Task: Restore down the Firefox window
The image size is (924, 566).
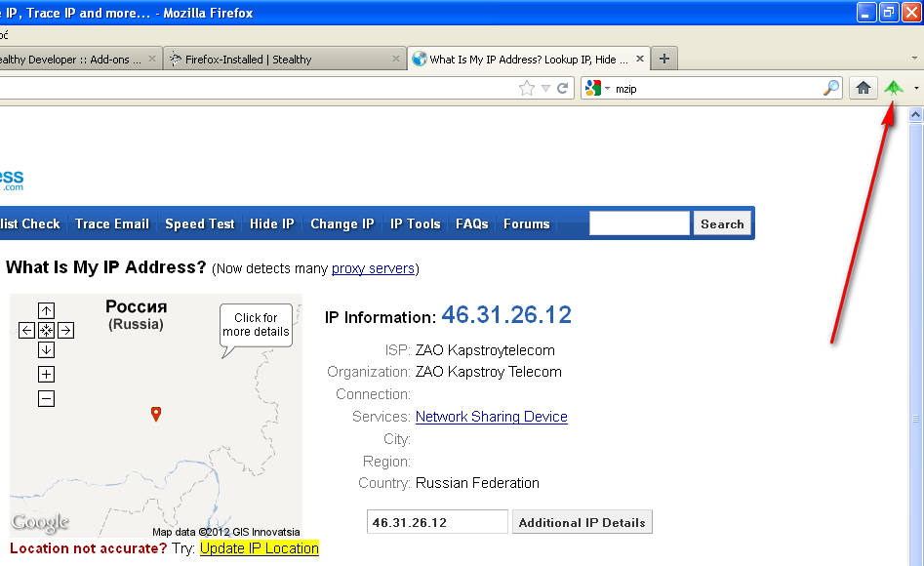Action: 889,13
